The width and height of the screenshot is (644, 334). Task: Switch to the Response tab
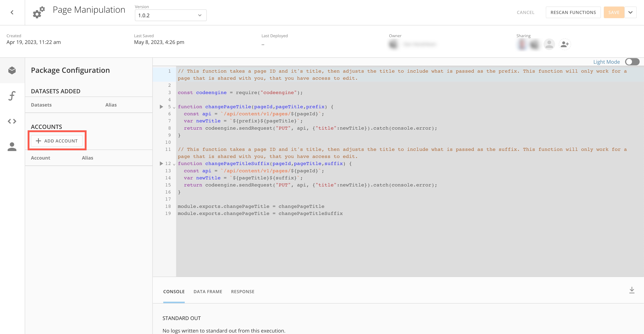(242, 291)
